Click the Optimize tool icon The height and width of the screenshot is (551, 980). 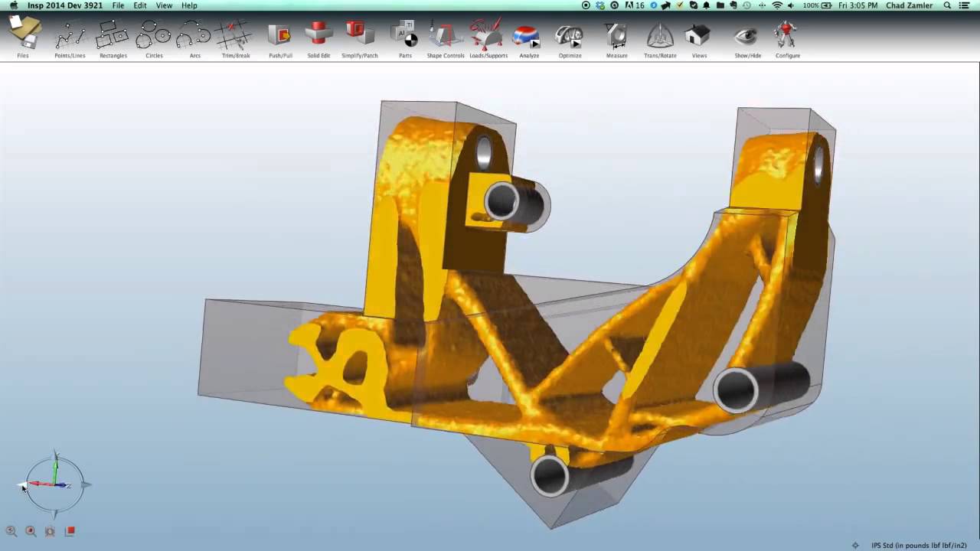(x=570, y=35)
